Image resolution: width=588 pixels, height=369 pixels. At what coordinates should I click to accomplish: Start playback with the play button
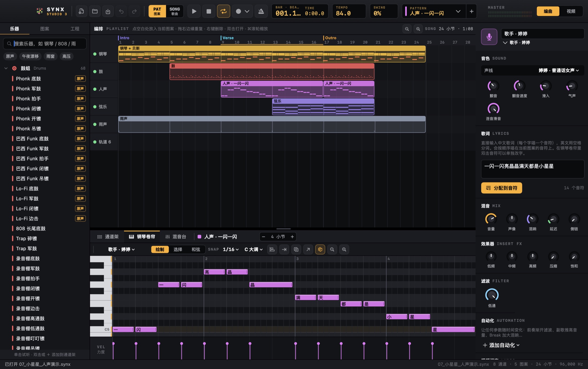coord(194,11)
